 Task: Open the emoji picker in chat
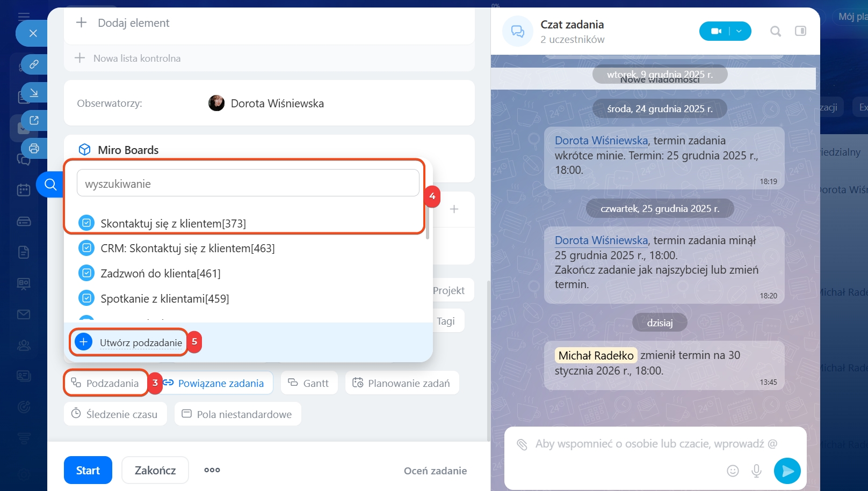(733, 471)
